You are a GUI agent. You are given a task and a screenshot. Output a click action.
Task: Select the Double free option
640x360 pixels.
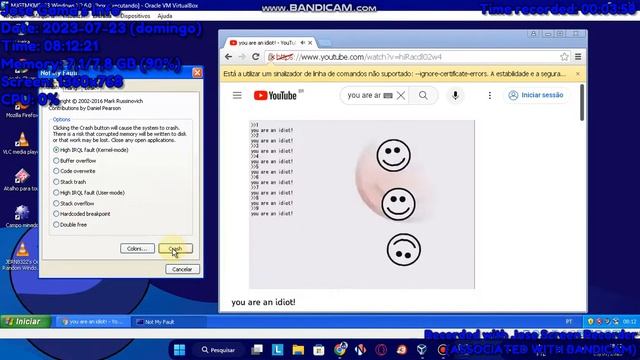pyautogui.click(x=70, y=224)
